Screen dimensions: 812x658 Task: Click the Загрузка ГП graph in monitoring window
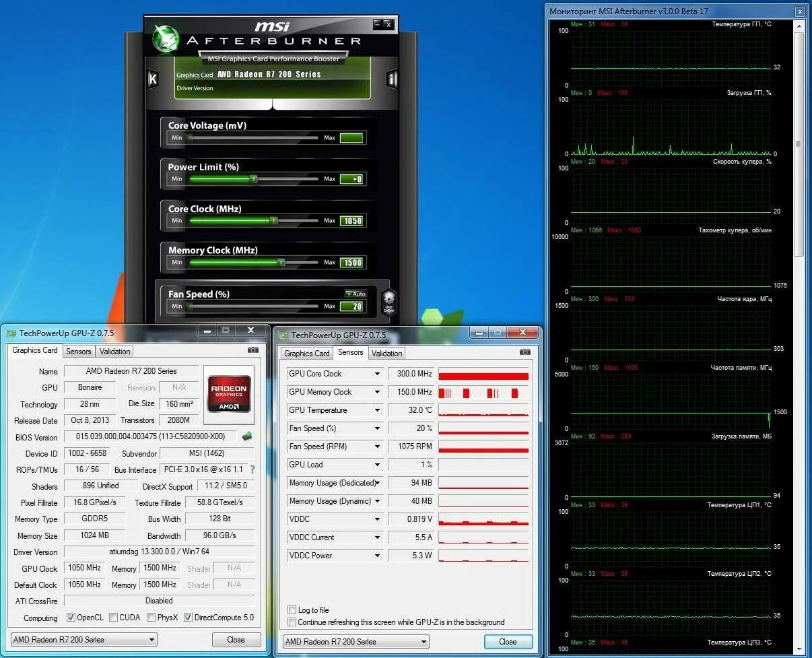coord(671,126)
